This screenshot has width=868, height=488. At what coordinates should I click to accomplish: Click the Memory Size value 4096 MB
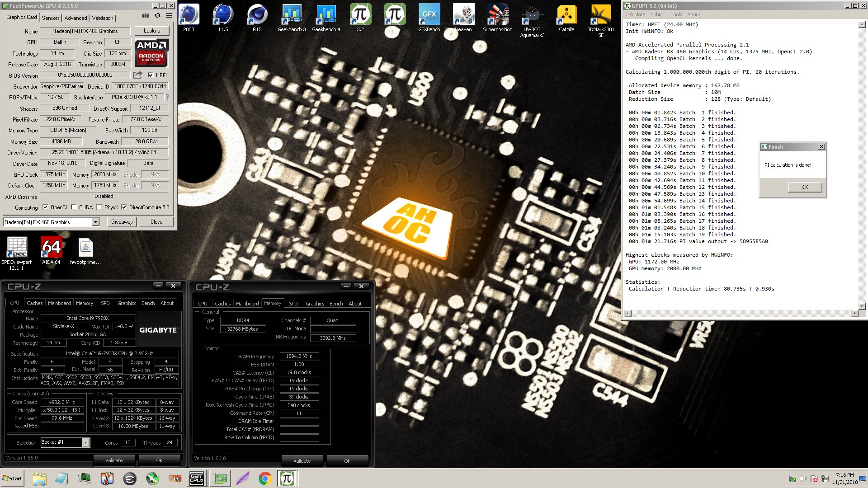click(61, 141)
